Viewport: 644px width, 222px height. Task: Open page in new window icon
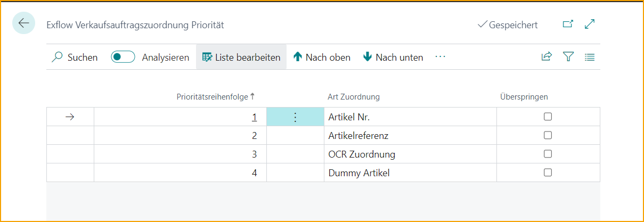click(x=568, y=24)
